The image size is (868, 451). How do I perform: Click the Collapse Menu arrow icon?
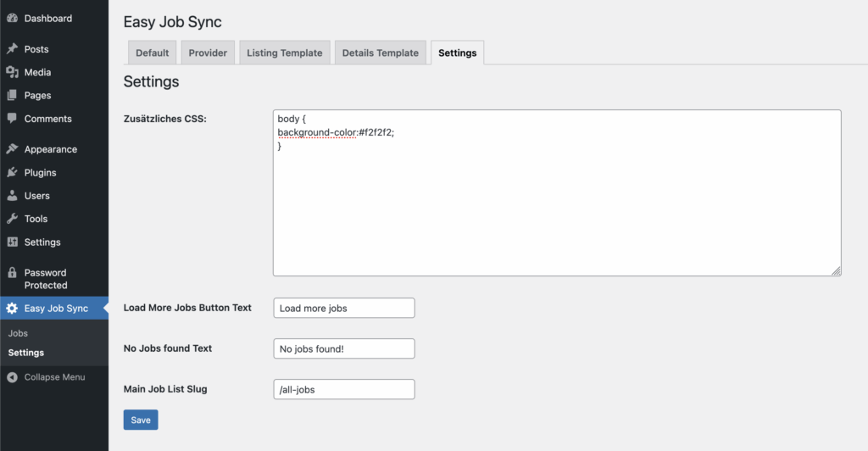pyautogui.click(x=12, y=377)
